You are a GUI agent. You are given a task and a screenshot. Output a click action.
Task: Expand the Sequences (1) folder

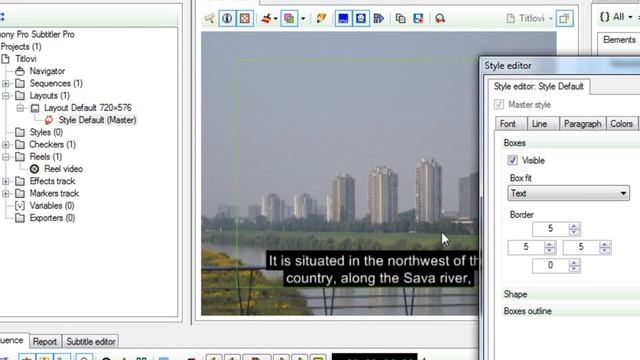point(6,83)
